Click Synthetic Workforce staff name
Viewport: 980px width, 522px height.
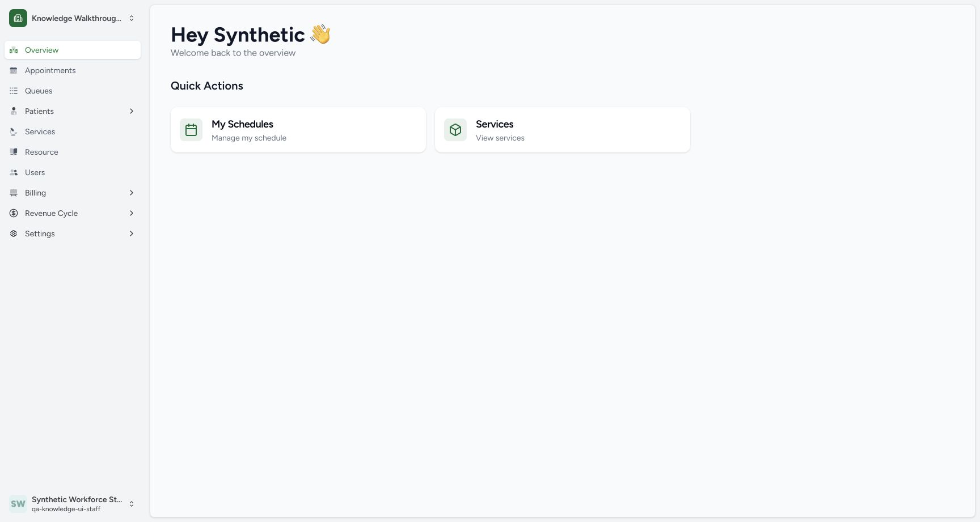[x=77, y=499]
